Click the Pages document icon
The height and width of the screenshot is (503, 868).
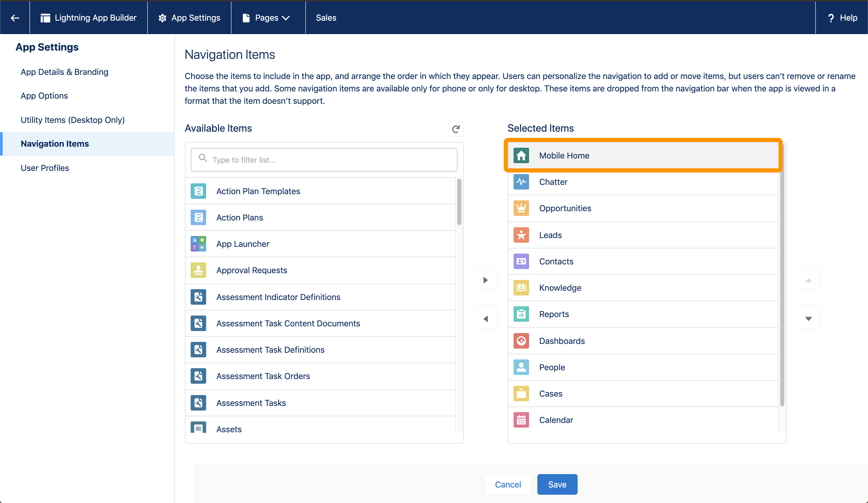point(246,18)
